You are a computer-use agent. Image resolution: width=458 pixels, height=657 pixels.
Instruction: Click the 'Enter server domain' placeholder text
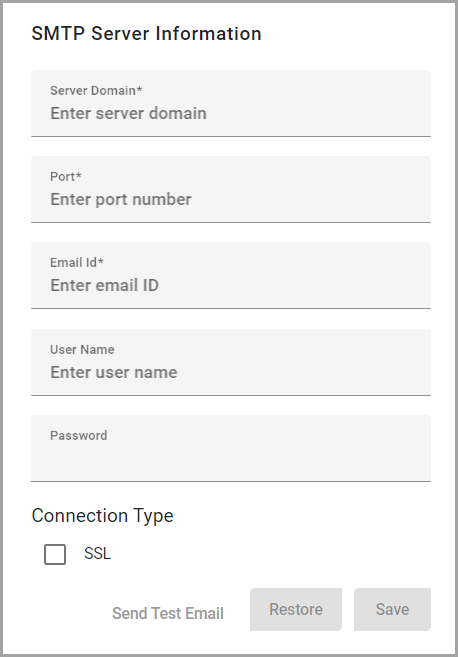128,113
